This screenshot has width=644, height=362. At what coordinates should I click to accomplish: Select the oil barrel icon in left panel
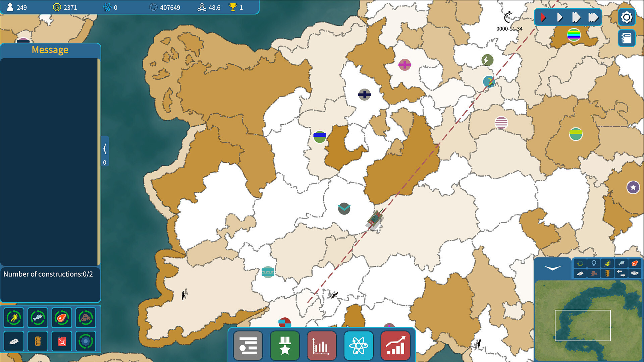[38, 341]
